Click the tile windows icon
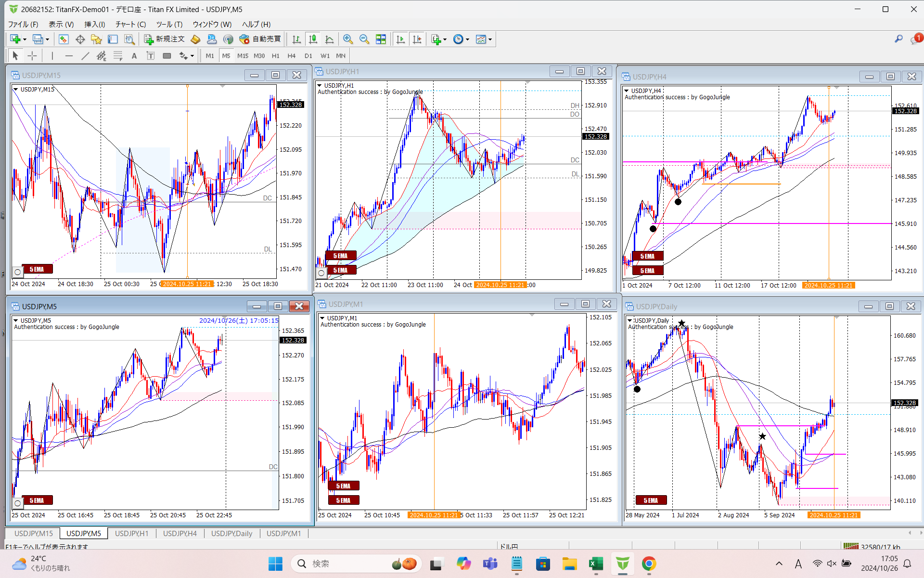Image resolution: width=924 pixels, height=578 pixels. (x=381, y=39)
